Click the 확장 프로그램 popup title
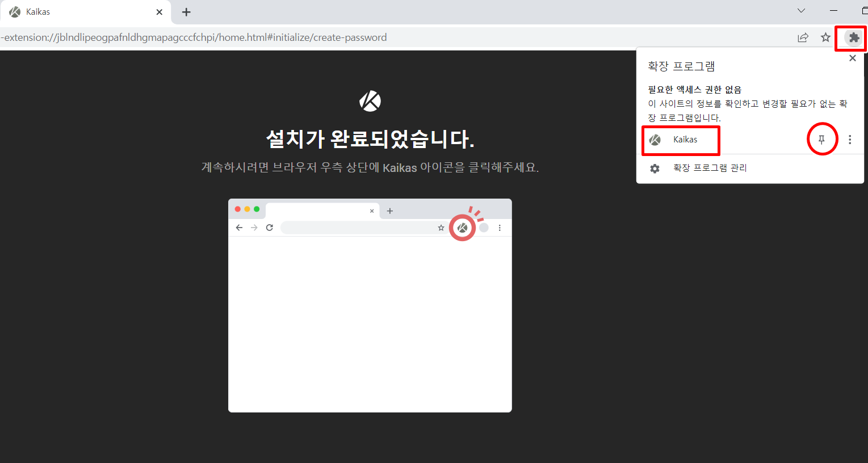868x463 pixels. pos(681,66)
